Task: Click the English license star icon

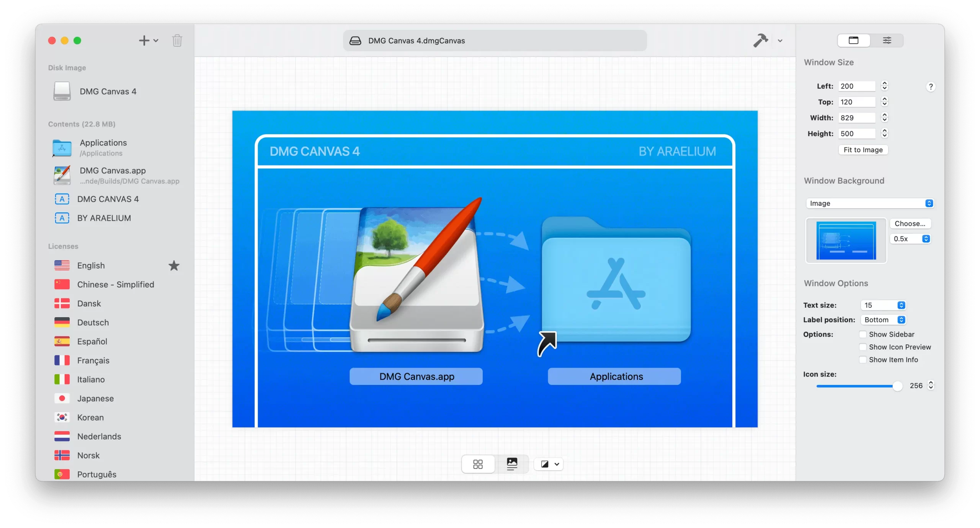Action: 174,266
